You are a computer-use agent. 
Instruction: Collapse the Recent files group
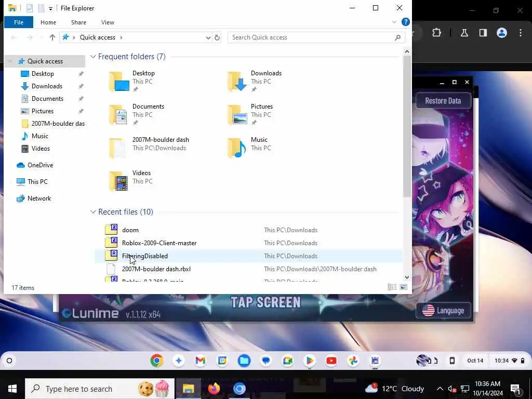point(93,212)
